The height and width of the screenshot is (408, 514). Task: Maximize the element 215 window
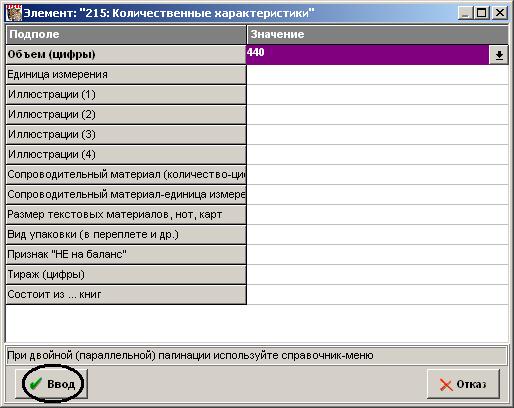coord(482,13)
